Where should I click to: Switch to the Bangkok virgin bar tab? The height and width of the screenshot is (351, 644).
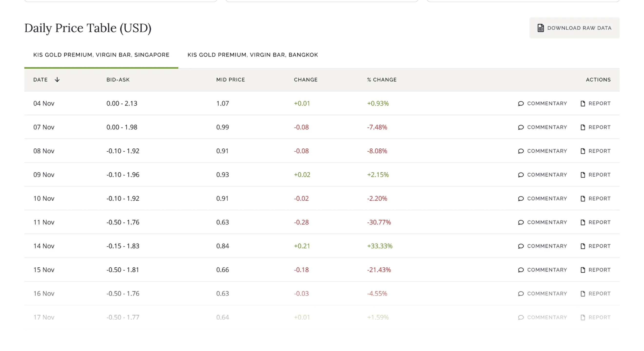pos(252,55)
